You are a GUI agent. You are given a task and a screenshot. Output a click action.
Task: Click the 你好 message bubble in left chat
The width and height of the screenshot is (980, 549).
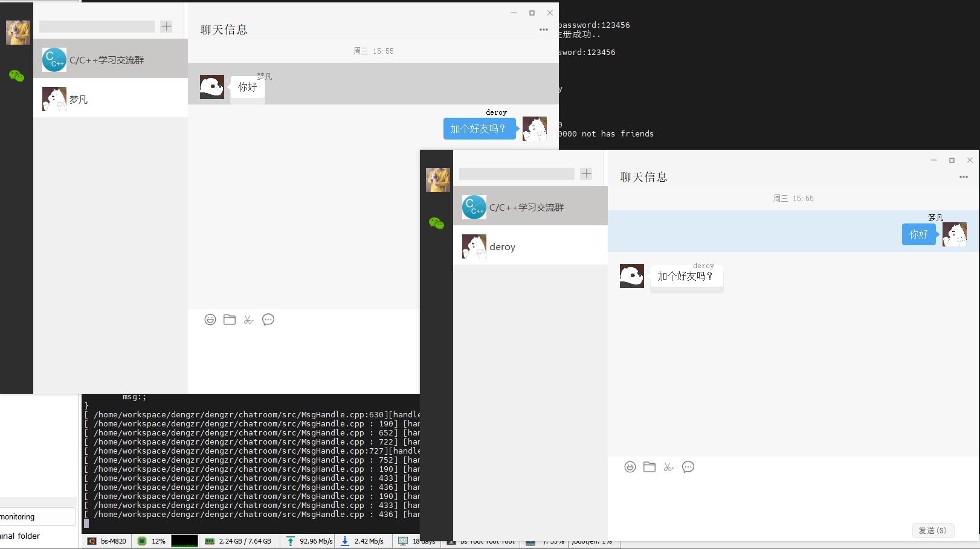pos(248,87)
